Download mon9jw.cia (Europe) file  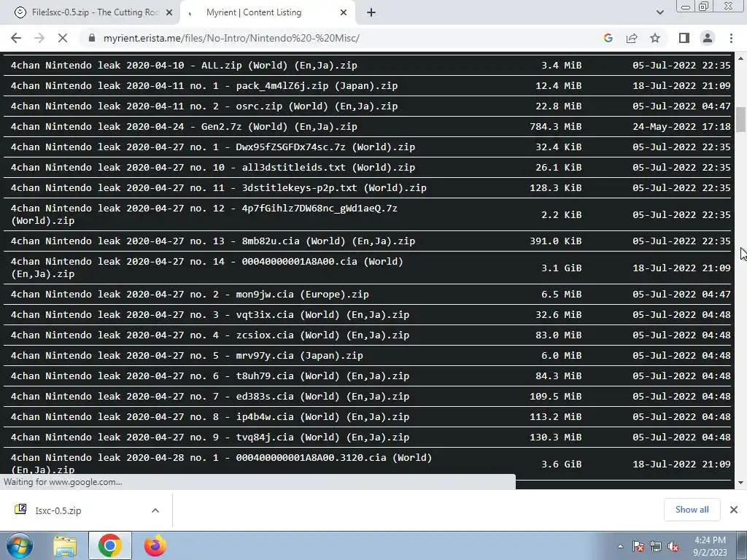pyautogui.click(x=190, y=295)
